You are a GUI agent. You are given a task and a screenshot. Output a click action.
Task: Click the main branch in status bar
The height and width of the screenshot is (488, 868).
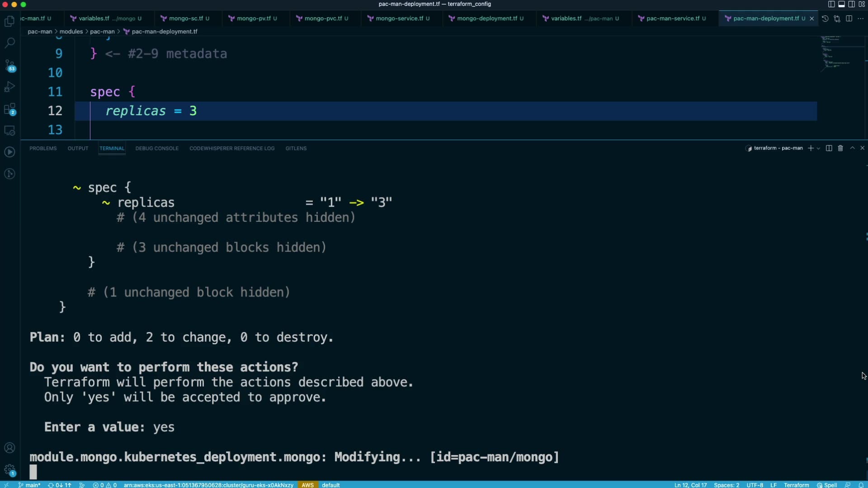(x=30, y=485)
